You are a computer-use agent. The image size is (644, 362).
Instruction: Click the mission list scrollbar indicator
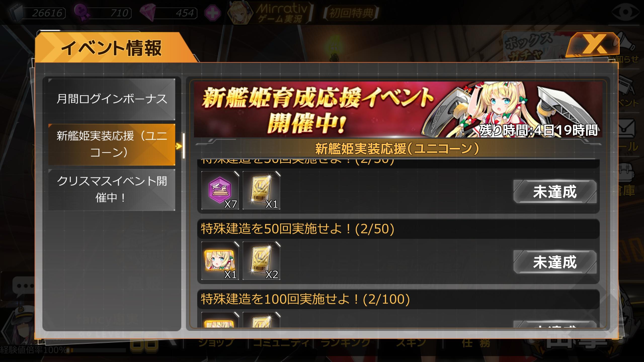click(x=184, y=146)
